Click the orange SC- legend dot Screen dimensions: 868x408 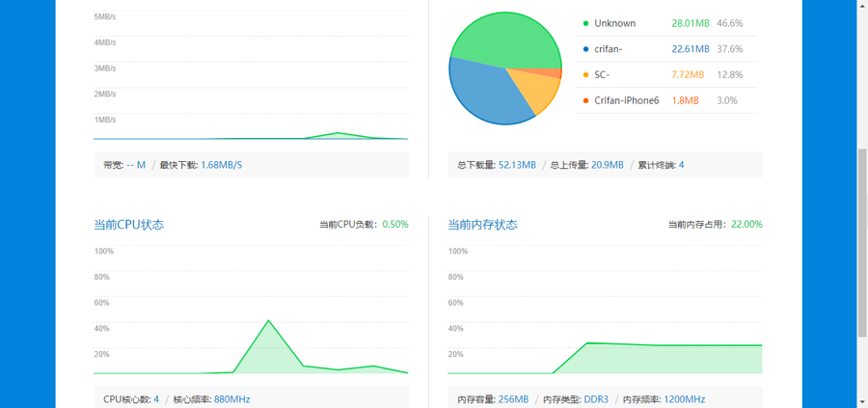click(x=585, y=74)
